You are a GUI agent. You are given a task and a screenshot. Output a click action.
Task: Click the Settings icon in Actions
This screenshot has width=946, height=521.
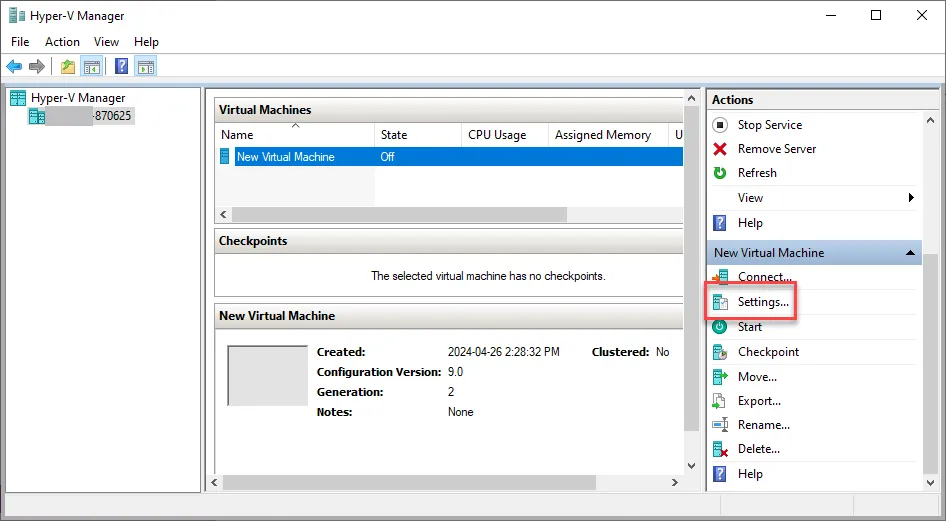(720, 302)
